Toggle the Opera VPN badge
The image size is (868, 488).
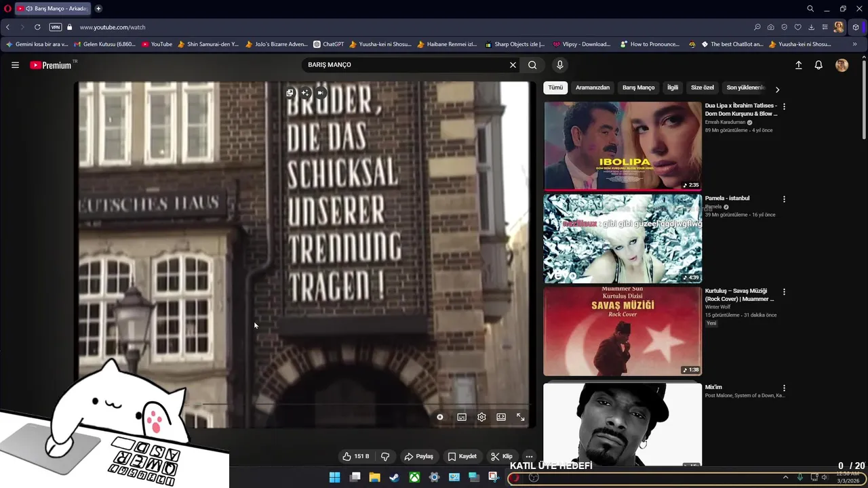[56, 27]
